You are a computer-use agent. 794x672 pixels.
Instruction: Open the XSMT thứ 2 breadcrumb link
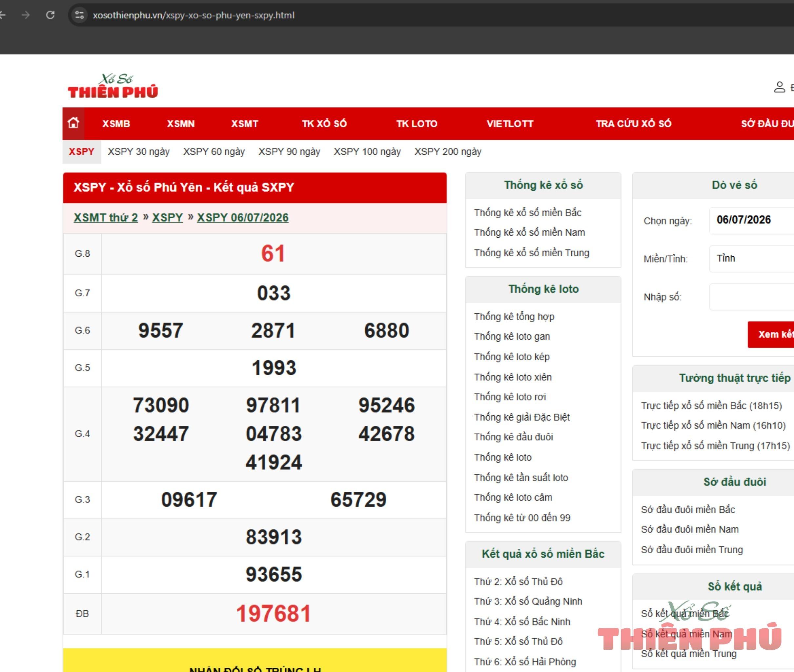106,218
